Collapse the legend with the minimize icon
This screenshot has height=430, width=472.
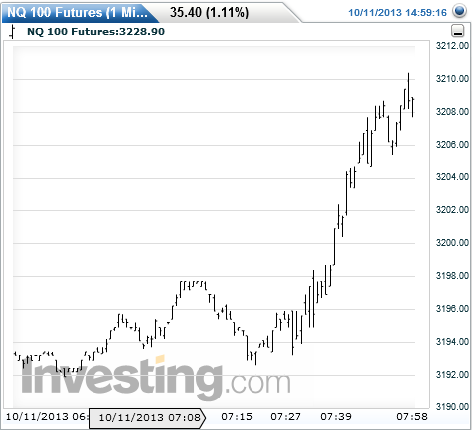458,31
